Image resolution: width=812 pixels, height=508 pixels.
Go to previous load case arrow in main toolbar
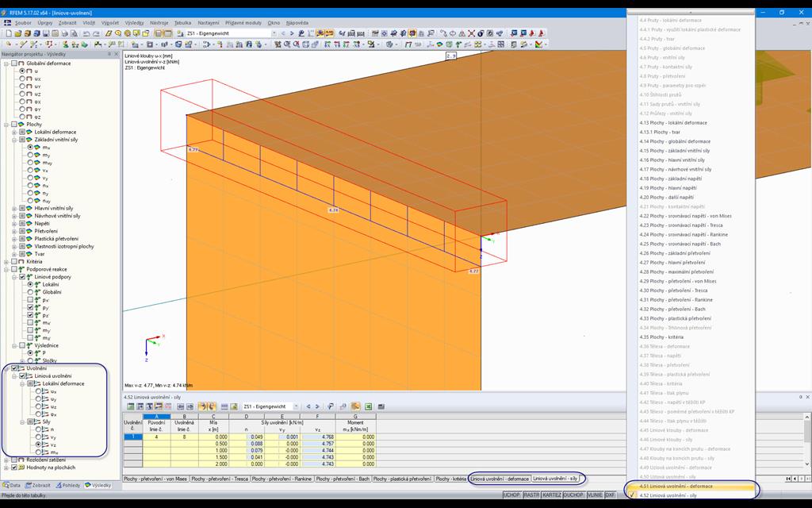283,33
